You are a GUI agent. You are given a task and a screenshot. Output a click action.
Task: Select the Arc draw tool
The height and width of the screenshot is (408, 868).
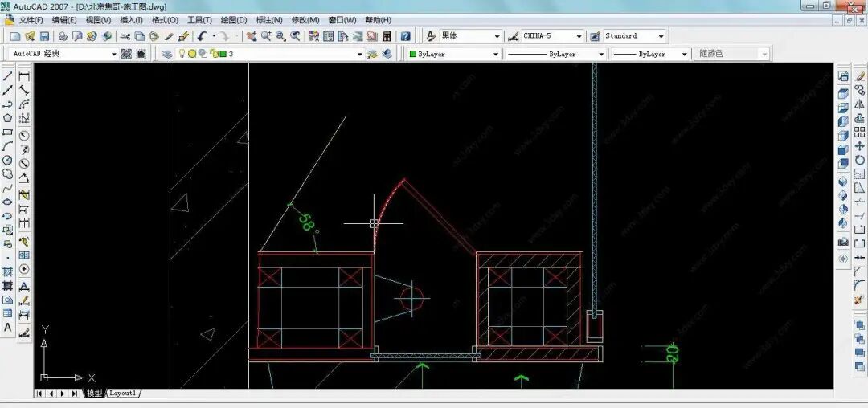coord(8,146)
